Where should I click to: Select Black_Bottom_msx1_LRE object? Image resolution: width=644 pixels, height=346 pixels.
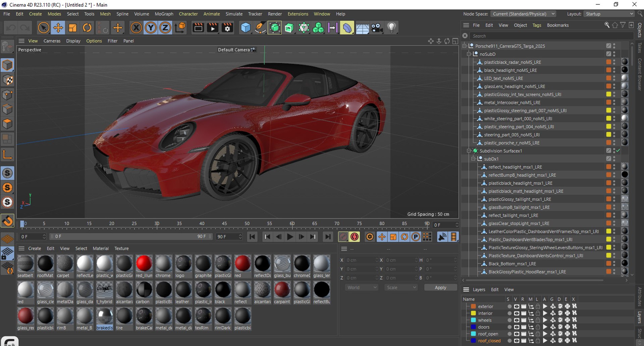pyautogui.click(x=512, y=264)
